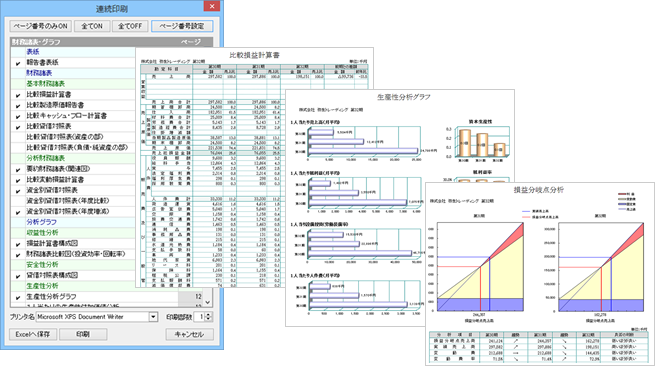The image size is (655, 366).
Task: Click the 損益分岐点分析 preview page
Action: pos(540,274)
